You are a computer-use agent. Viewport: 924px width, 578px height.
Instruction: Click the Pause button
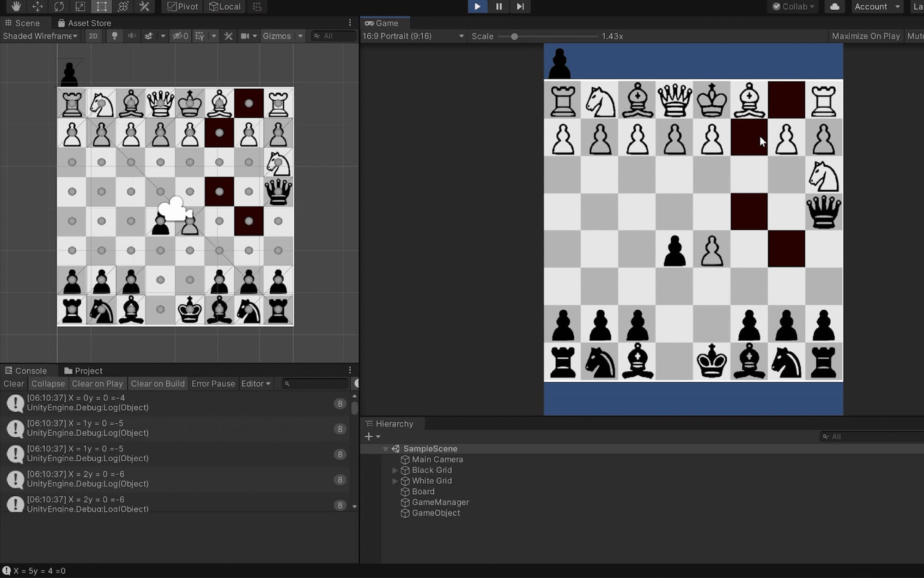499,6
